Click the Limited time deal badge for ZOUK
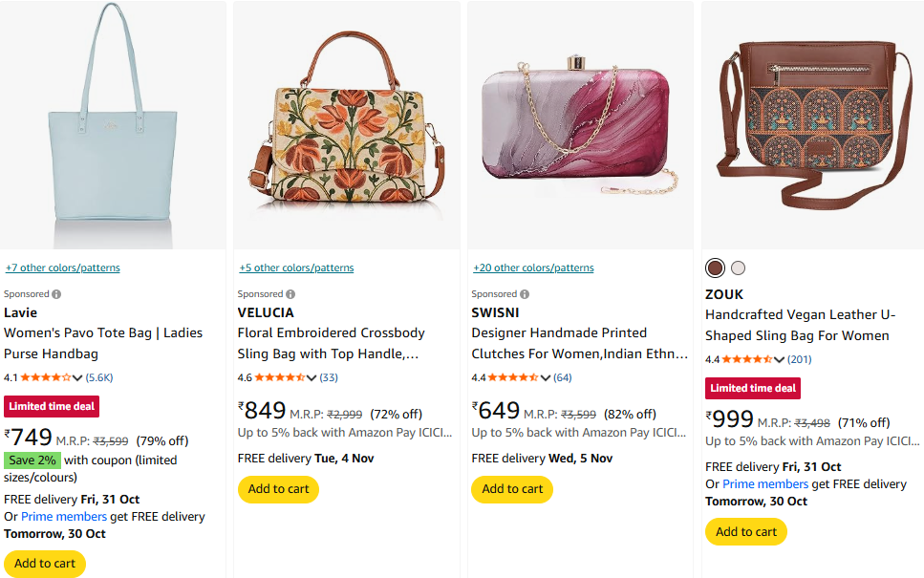The width and height of the screenshot is (924, 578). coord(753,388)
